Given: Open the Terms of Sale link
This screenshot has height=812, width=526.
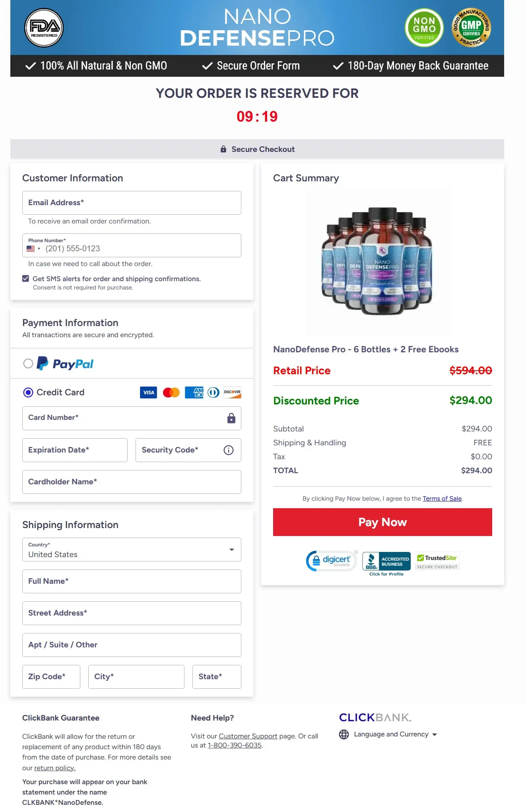Looking at the screenshot, I should (442, 498).
